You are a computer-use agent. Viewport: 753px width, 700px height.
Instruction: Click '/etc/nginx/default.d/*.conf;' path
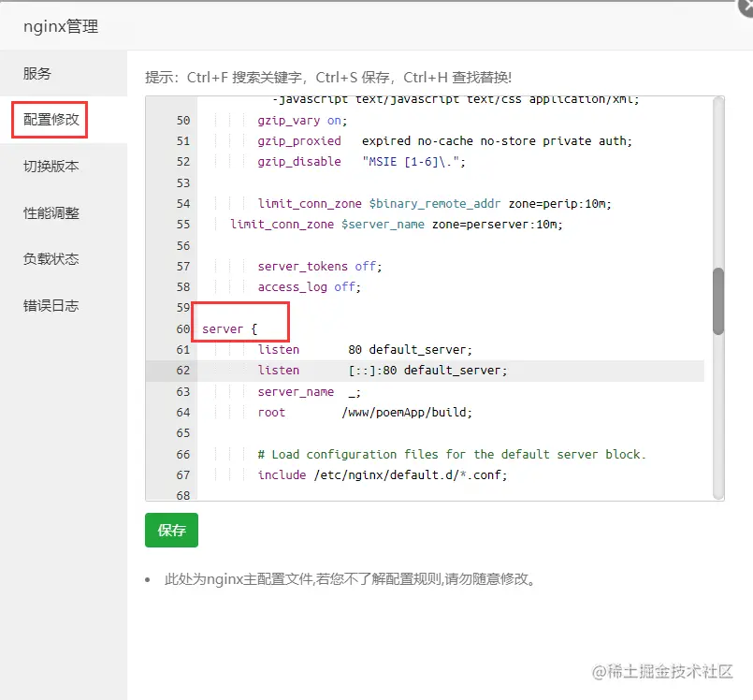[410, 475]
